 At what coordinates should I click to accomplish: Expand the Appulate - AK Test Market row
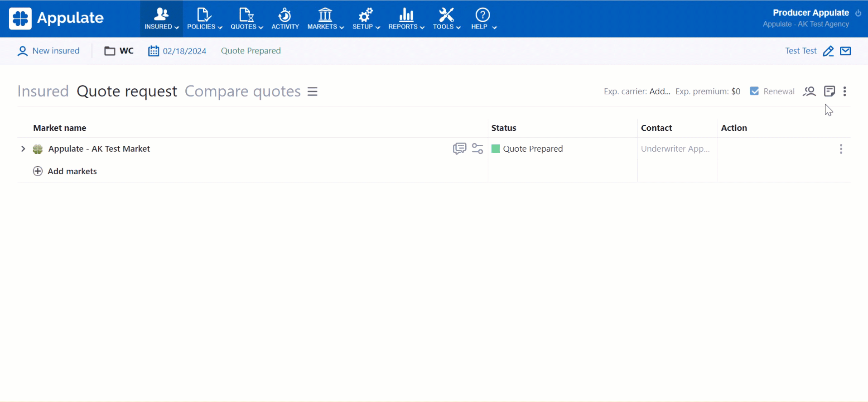point(23,148)
